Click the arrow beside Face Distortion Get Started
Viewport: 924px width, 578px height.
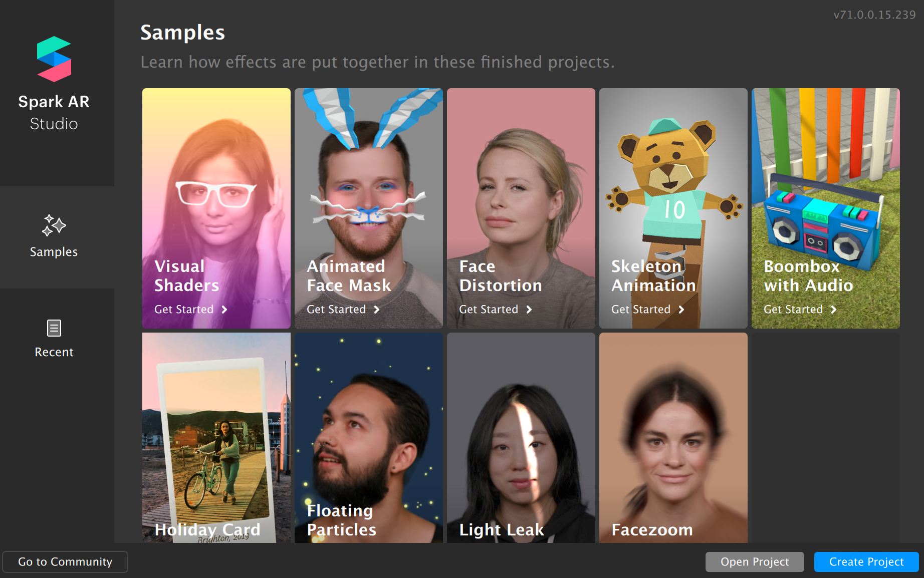529,310
